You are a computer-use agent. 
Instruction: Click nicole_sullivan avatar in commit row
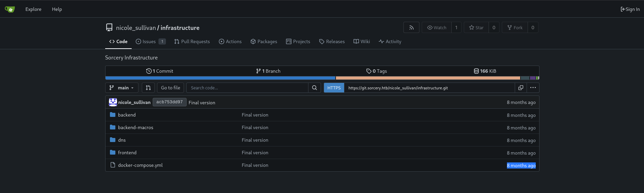tap(113, 102)
